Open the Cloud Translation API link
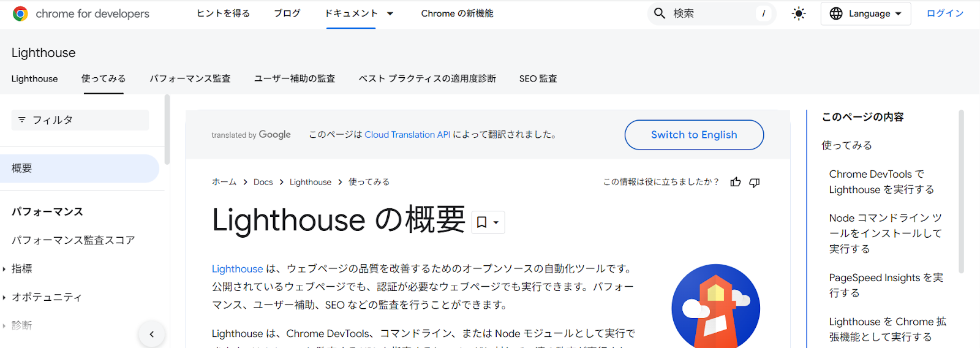980x348 pixels. [407, 135]
